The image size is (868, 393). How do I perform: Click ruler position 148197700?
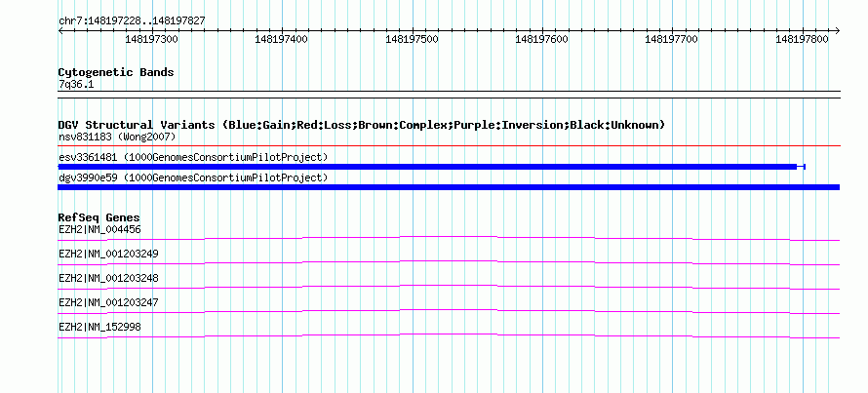click(x=672, y=39)
